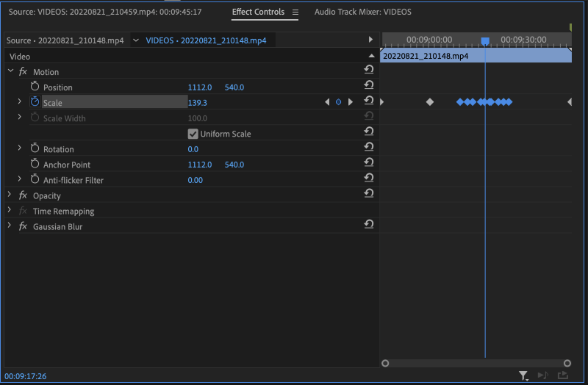This screenshot has width=588, height=385.
Task: Reset the Anti-flicker Filter parameter
Action: [x=369, y=178]
